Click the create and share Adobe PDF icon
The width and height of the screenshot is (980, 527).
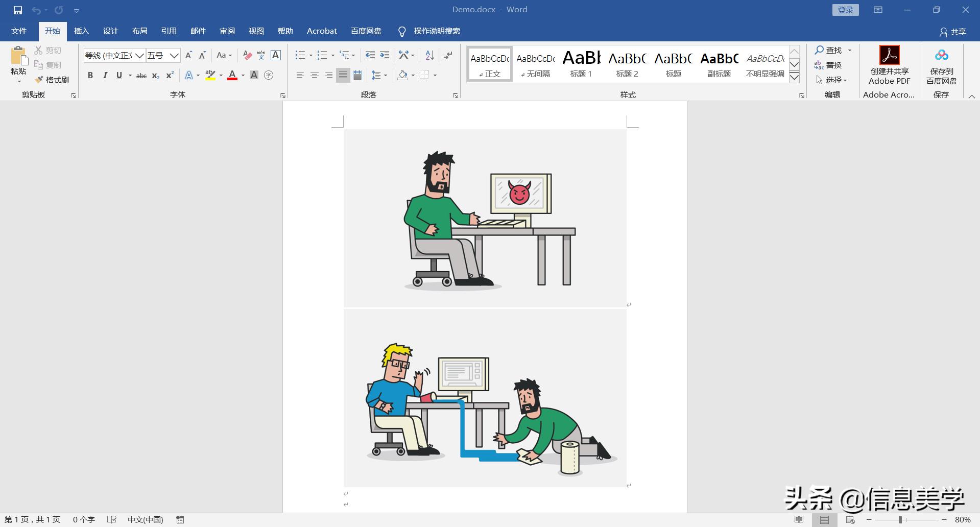point(889,55)
